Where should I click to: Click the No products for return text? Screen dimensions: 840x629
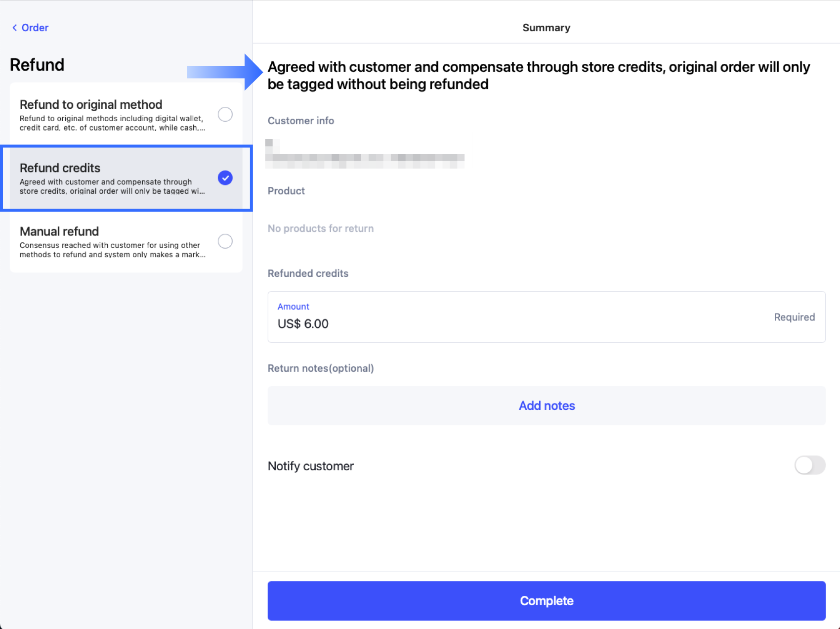click(x=321, y=228)
